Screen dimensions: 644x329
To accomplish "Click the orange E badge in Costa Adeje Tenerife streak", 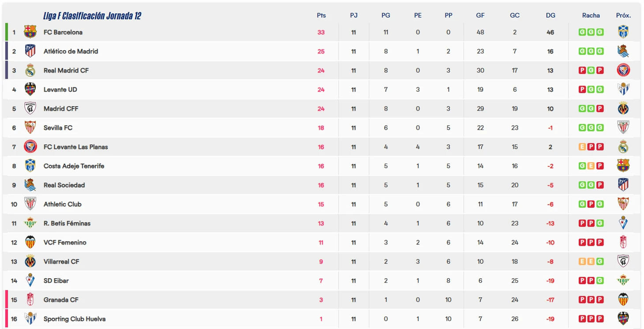I will [x=591, y=166].
